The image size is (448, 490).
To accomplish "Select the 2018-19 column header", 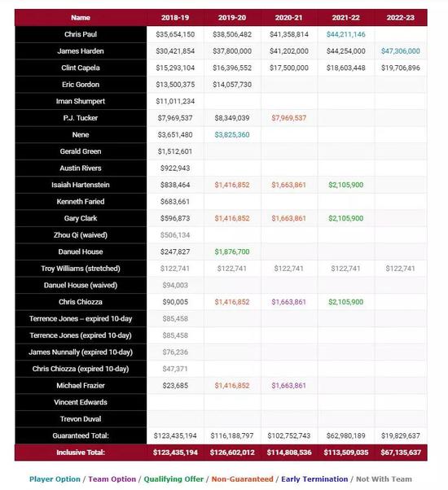I will coord(175,18).
